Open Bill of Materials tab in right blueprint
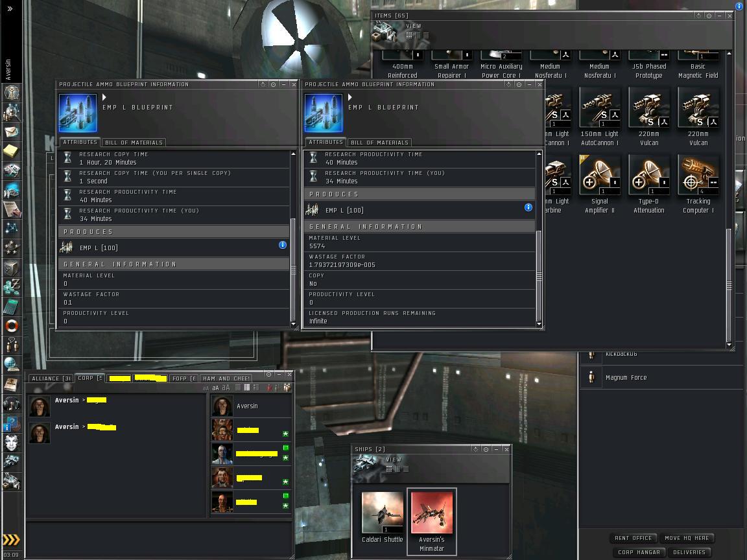This screenshot has width=747, height=560. [380, 143]
